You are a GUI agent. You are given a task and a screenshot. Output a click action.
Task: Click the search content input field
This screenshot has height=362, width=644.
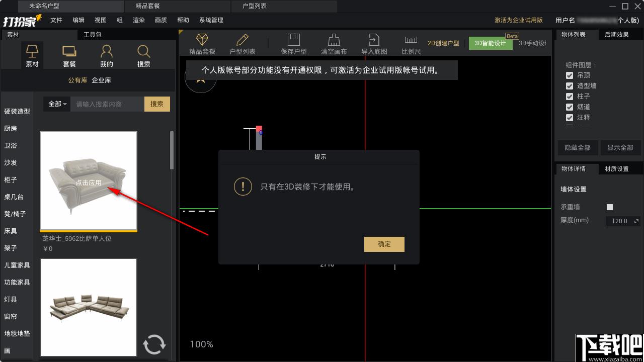[x=107, y=104]
